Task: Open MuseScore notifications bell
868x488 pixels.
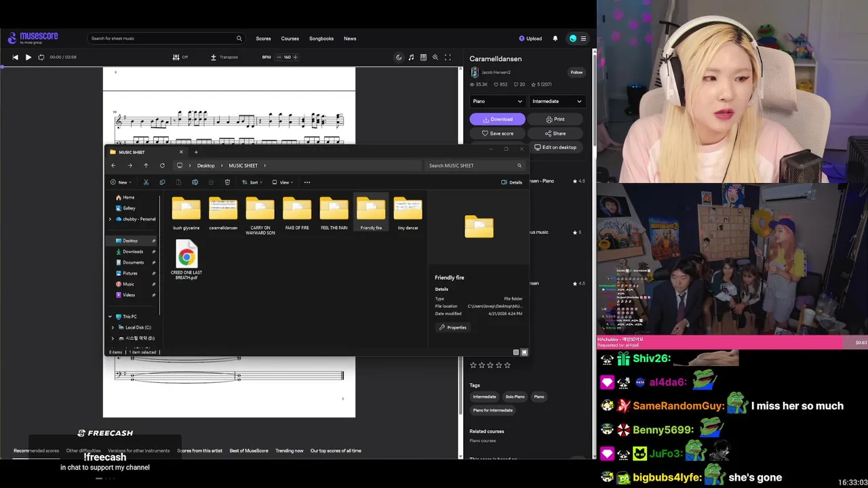Action: (x=555, y=39)
